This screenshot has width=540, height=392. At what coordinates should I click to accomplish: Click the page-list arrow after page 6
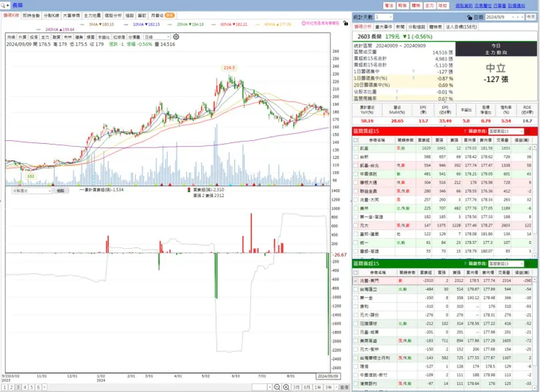(45, 387)
